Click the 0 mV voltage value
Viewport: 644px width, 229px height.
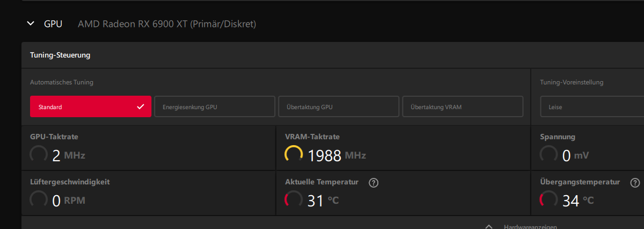(575, 156)
